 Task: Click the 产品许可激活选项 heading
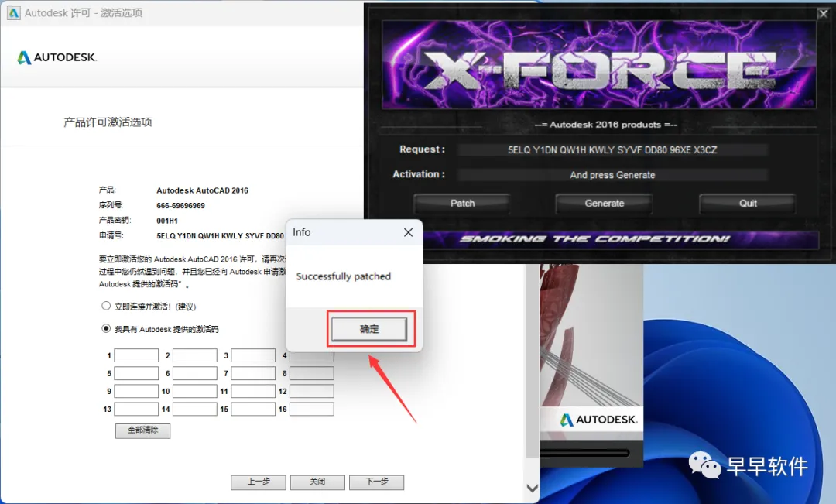(108, 122)
